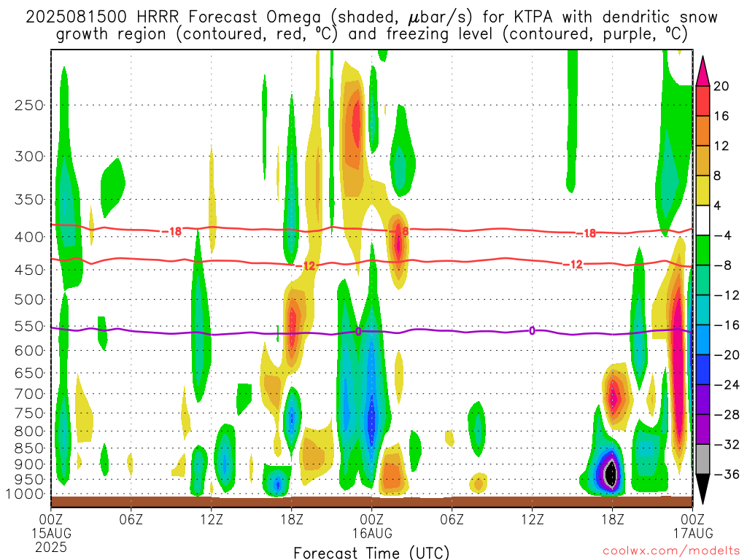Click the teal-green swatch between -12 and -8

click(x=703, y=280)
